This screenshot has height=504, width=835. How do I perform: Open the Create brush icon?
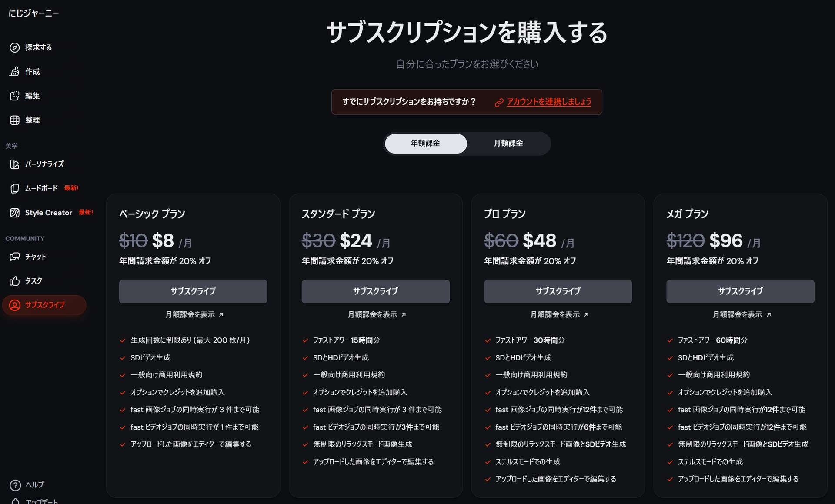coord(15,72)
